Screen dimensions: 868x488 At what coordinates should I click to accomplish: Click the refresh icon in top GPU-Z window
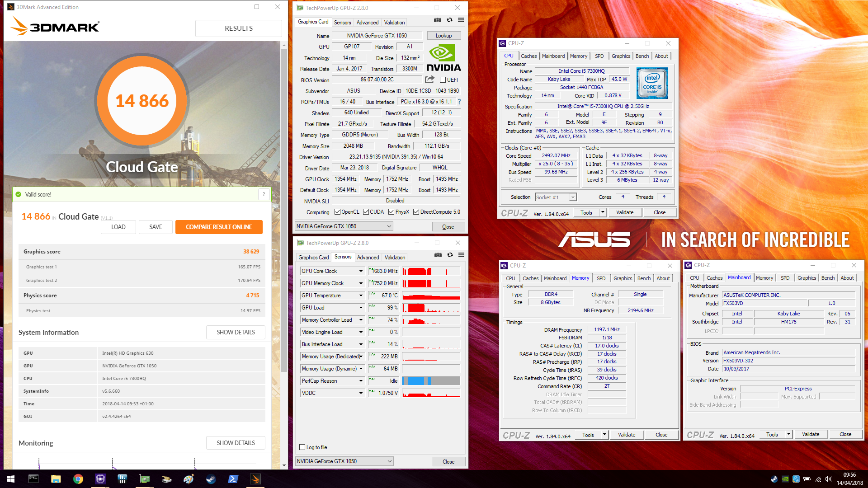point(449,20)
